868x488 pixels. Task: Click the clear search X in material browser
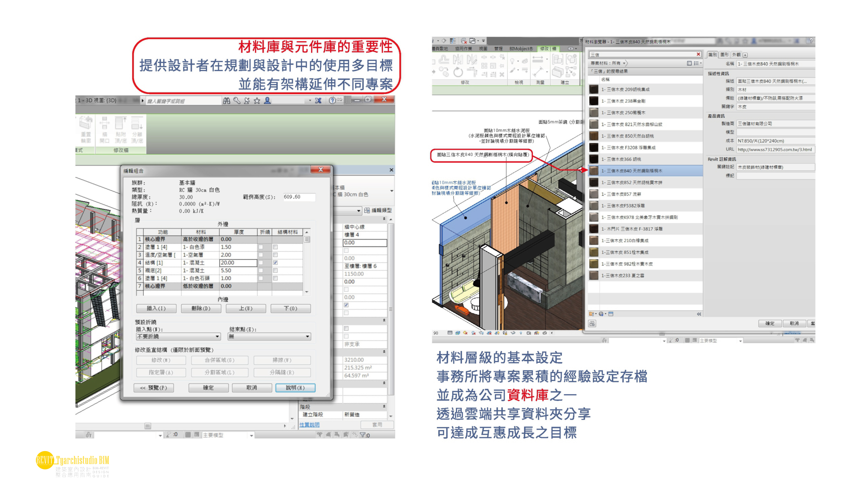coord(698,54)
